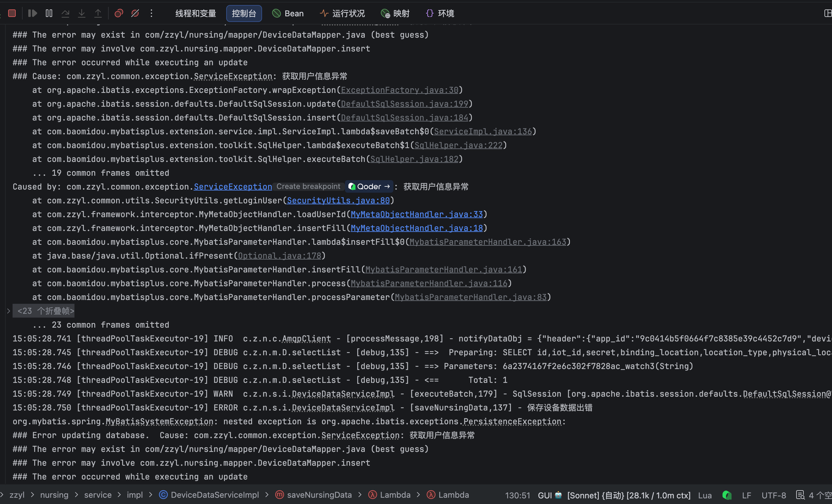This screenshot has width=832, height=504.
Task: Open the Bean tab
Action: (x=288, y=13)
